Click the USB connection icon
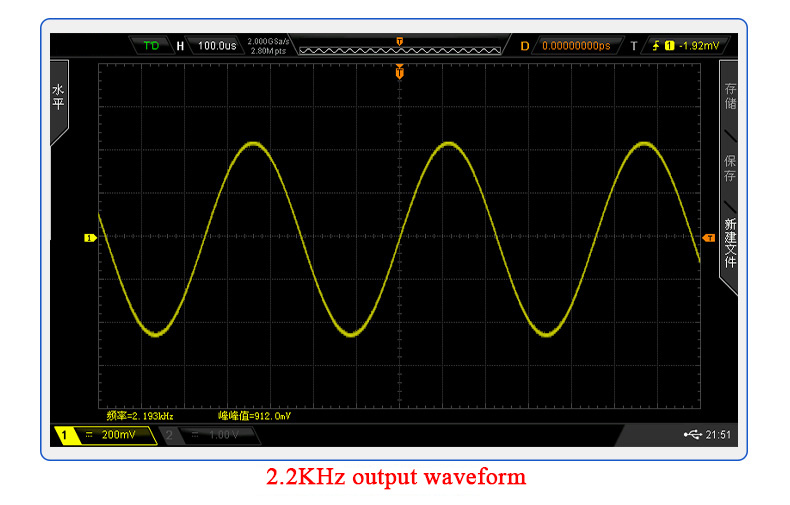The image size is (790, 505). coord(692,435)
